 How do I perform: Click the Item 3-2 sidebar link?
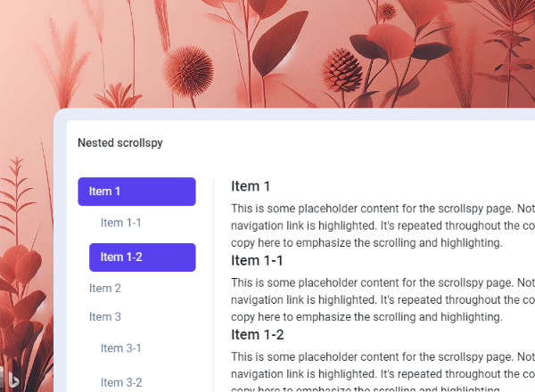coord(121,382)
